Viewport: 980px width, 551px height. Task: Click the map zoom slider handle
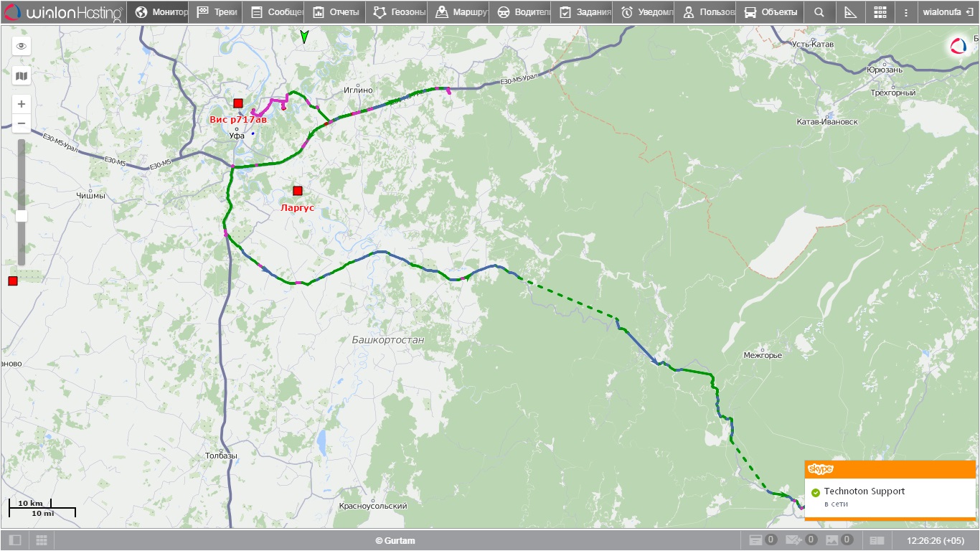tap(22, 216)
